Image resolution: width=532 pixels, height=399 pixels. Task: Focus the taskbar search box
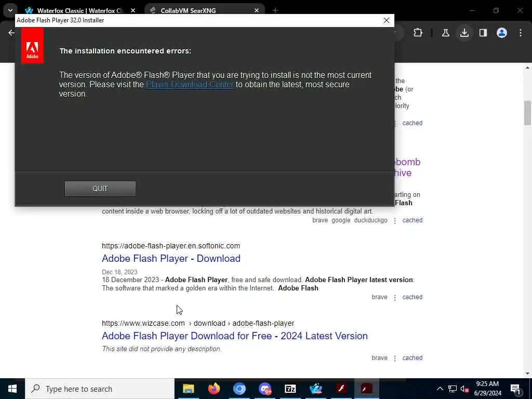tap(99, 389)
